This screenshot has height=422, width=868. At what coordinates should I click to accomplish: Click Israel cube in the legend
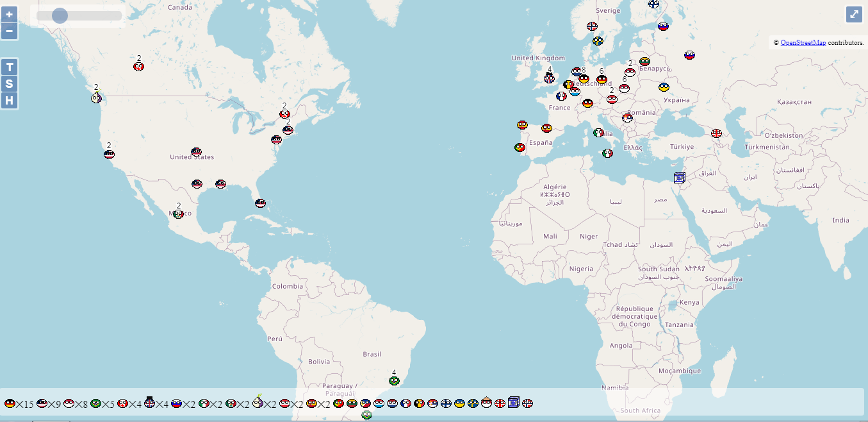click(513, 402)
